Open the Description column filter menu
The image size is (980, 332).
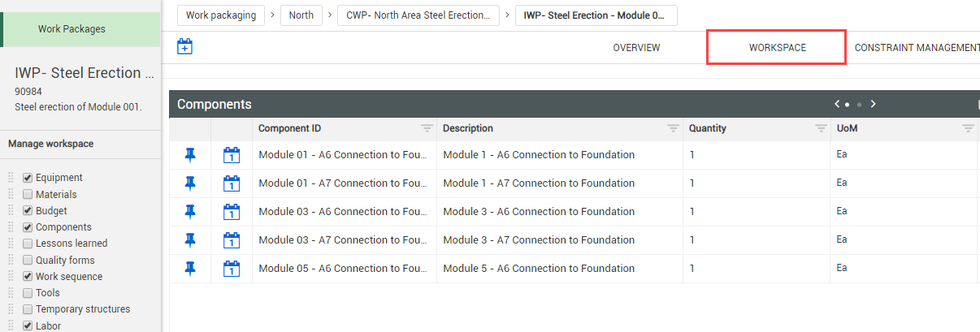pyautogui.click(x=673, y=128)
